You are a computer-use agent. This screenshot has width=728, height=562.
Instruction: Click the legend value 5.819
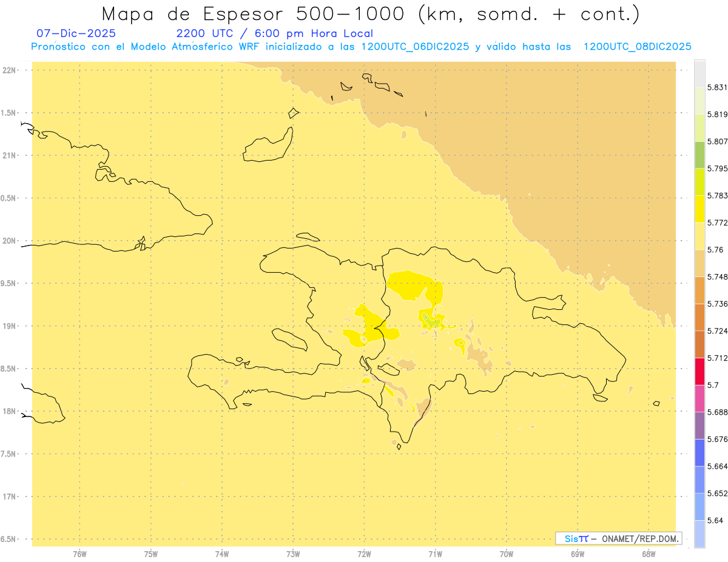click(718, 115)
